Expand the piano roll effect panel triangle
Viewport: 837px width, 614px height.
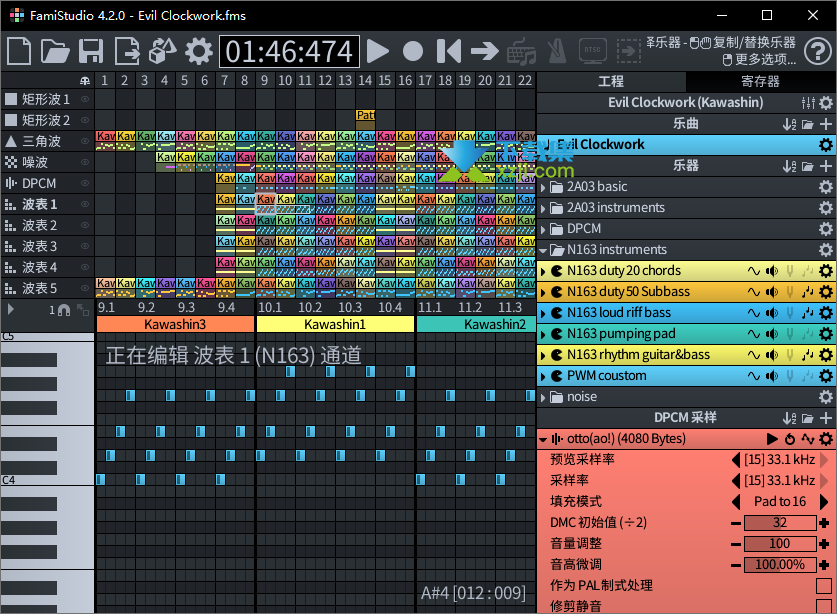tap(10, 309)
